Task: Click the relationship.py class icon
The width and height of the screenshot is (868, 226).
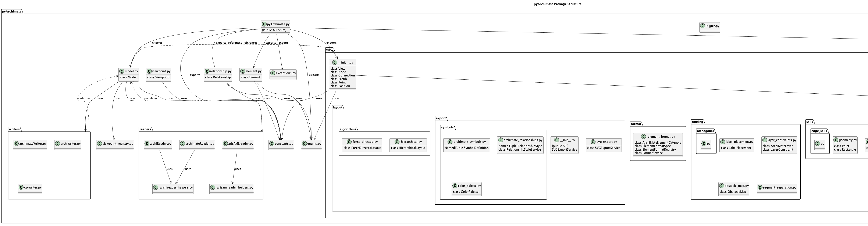Action: tap(207, 71)
